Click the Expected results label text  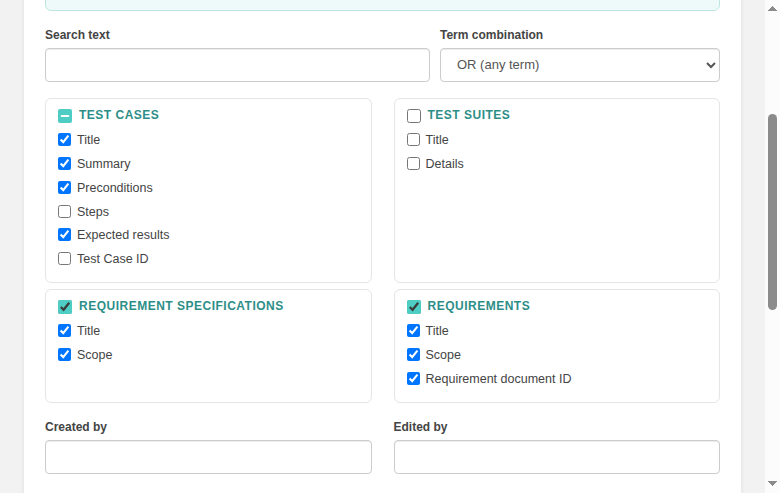(x=123, y=235)
